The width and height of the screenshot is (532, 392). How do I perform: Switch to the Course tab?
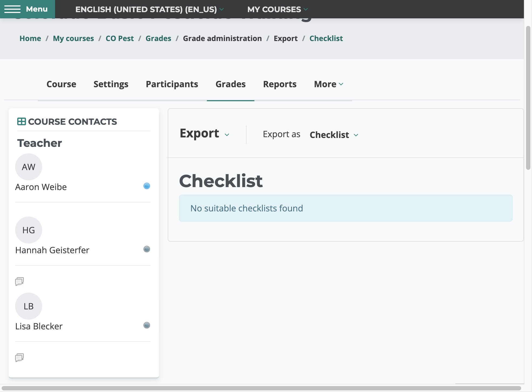(61, 84)
